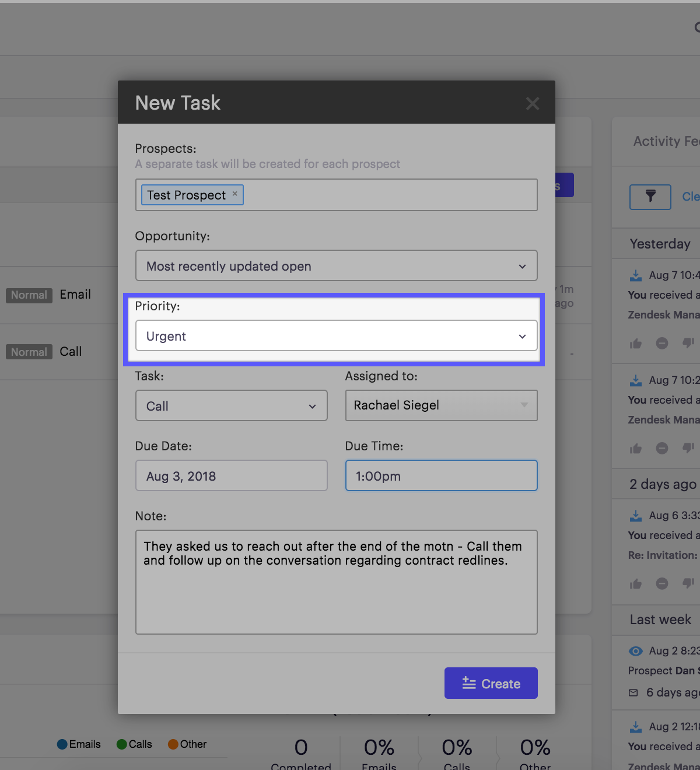This screenshot has width=700, height=770.
Task: Click inside the Note text area
Action: coord(336,595)
